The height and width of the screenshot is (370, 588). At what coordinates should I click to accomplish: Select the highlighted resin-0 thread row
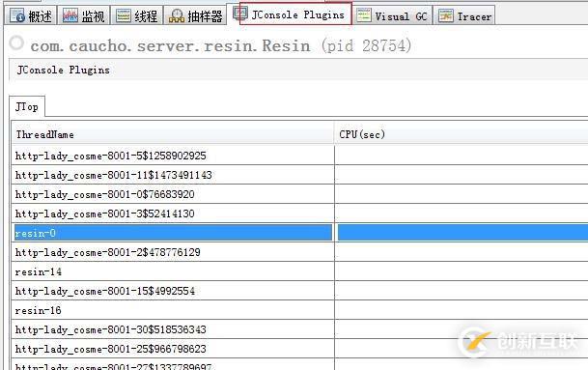(173, 233)
